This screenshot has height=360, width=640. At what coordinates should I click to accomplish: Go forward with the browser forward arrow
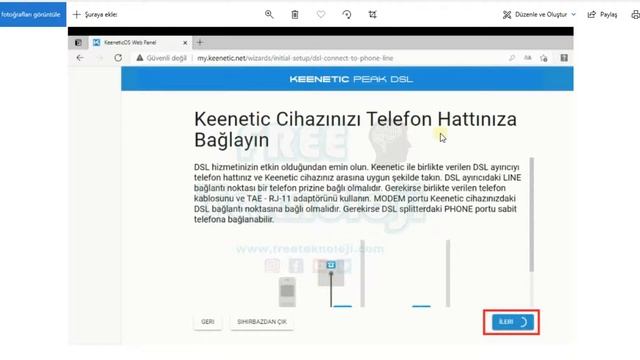pyautogui.click(x=100, y=58)
